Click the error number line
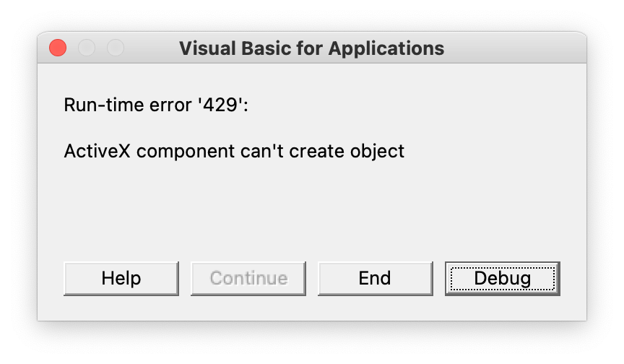This screenshot has width=624, height=364. pos(156,105)
